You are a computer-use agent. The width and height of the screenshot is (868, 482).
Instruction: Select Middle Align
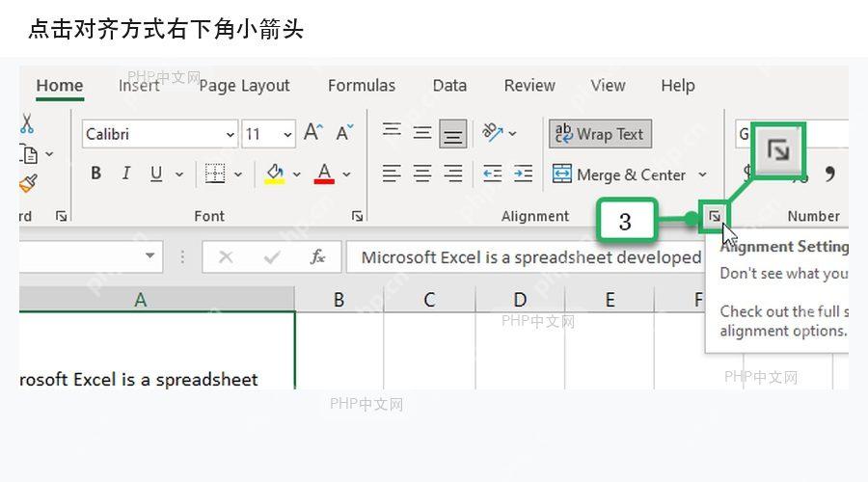[422, 133]
